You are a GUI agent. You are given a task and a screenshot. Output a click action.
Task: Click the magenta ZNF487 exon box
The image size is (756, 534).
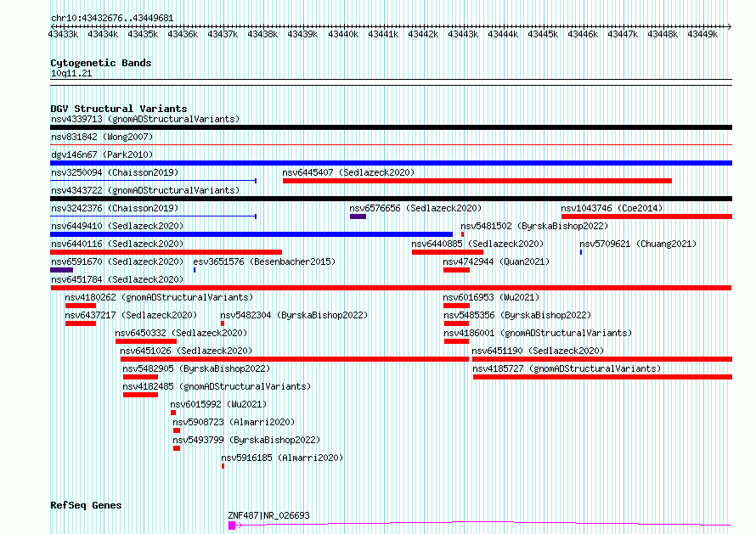232,526
